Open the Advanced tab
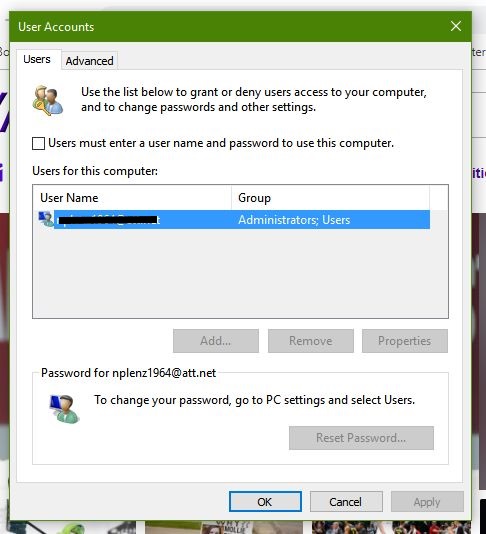Image resolution: width=486 pixels, height=534 pixels. (x=89, y=61)
